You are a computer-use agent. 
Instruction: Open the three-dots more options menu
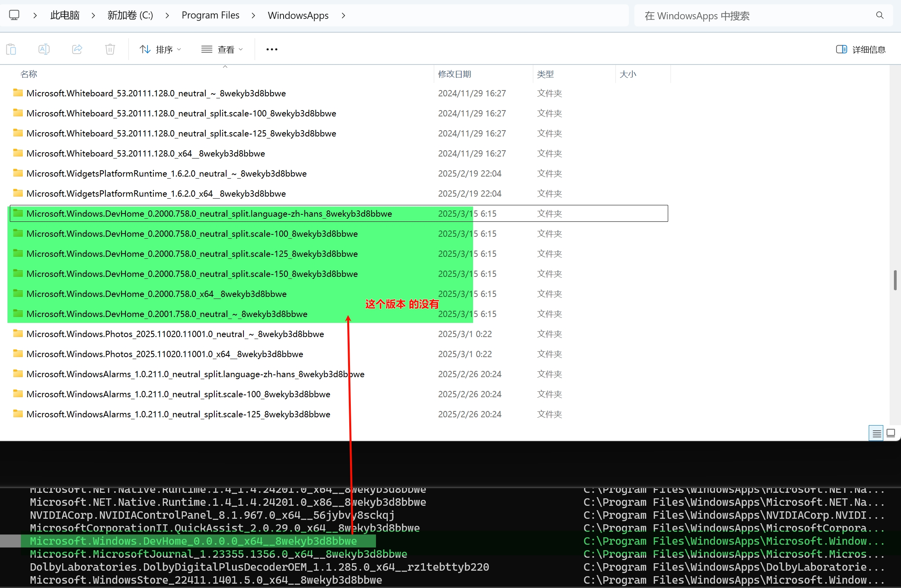pyautogui.click(x=272, y=49)
